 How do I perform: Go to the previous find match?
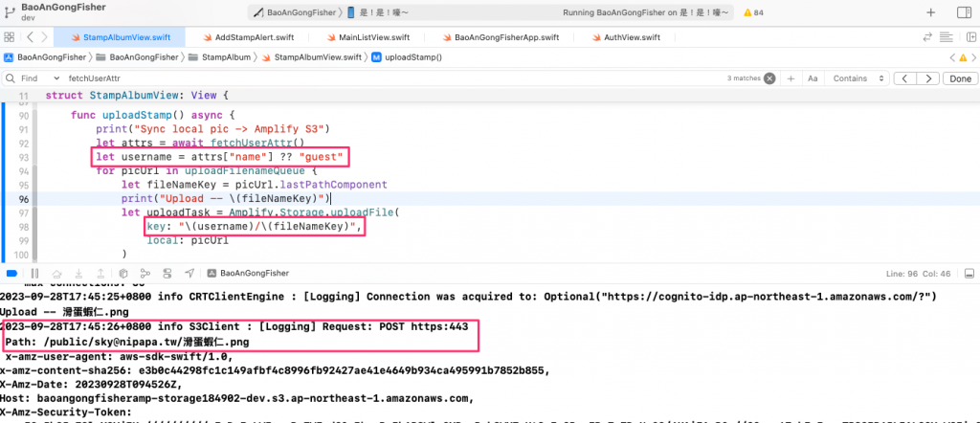905,78
